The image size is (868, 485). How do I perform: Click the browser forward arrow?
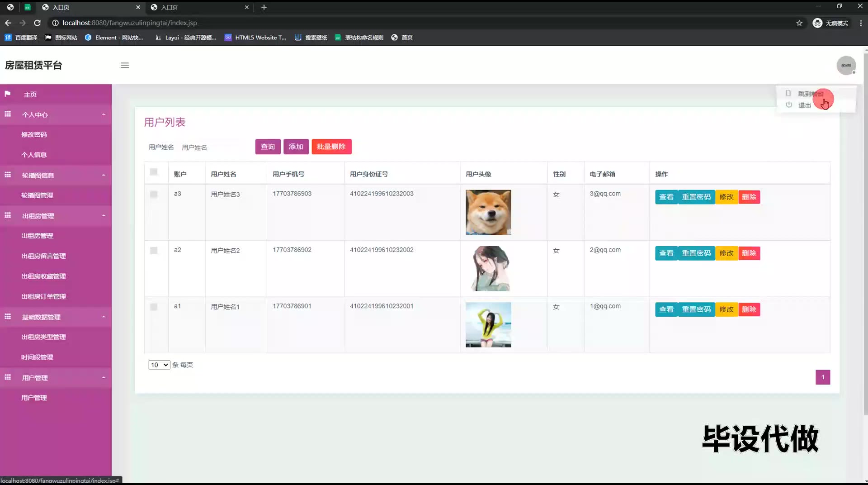click(23, 23)
